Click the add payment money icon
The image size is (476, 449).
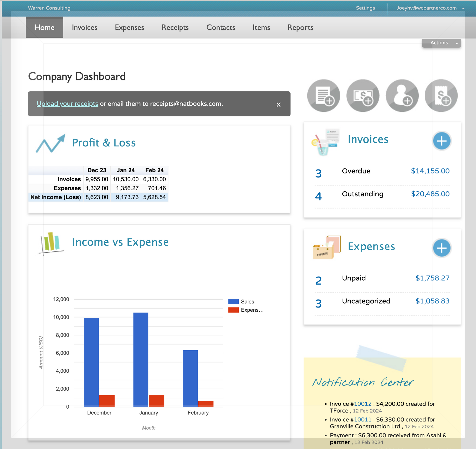[x=363, y=96]
